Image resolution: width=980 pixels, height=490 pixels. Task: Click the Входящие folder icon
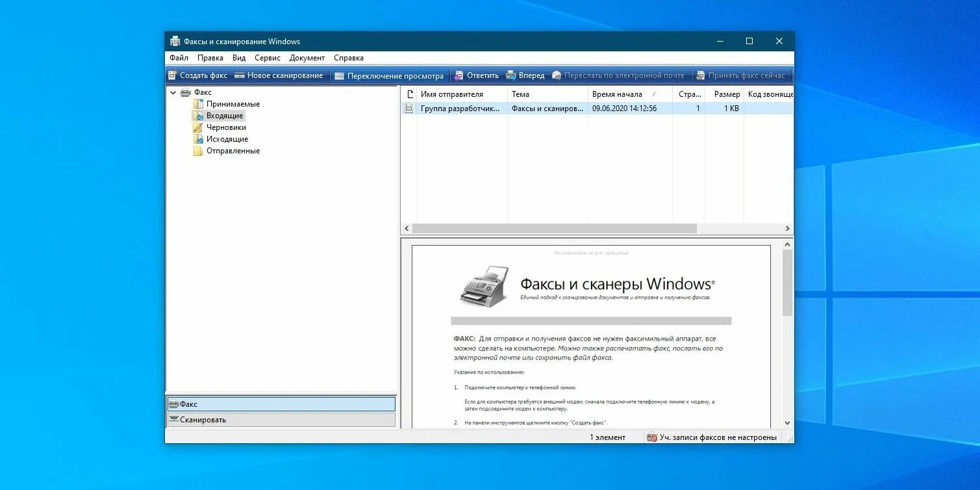point(198,116)
